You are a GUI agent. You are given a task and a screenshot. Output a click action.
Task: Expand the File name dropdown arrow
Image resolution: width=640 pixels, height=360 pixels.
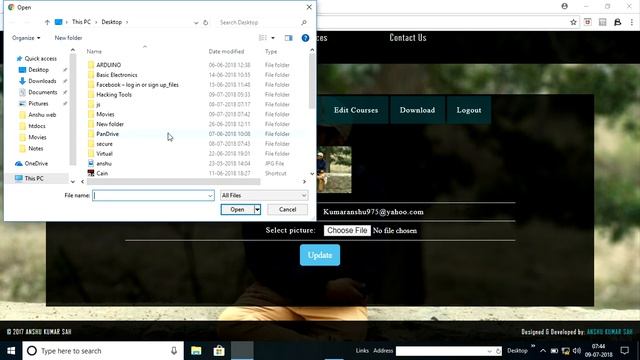[x=210, y=196]
